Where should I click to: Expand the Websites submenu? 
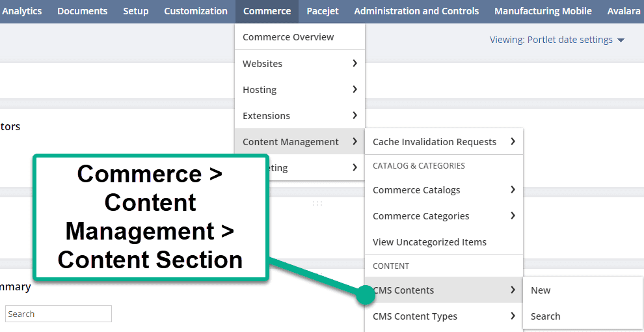click(x=300, y=64)
